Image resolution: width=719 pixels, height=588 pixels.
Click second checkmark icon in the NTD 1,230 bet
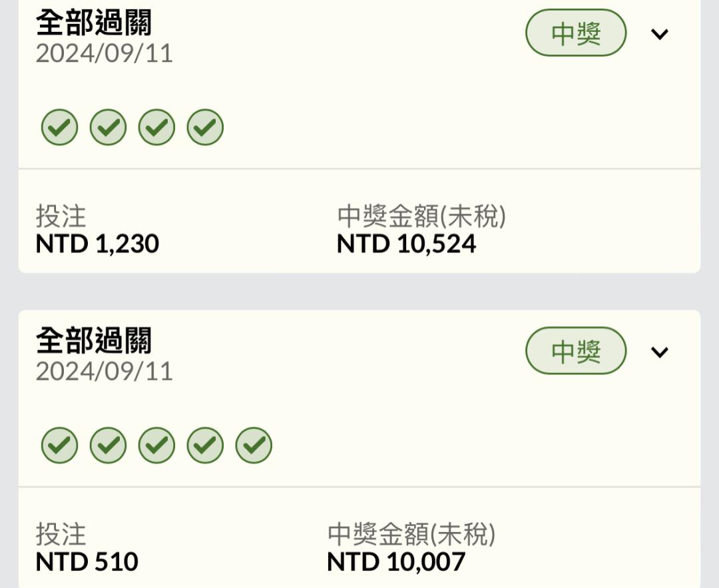pos(109,127)
